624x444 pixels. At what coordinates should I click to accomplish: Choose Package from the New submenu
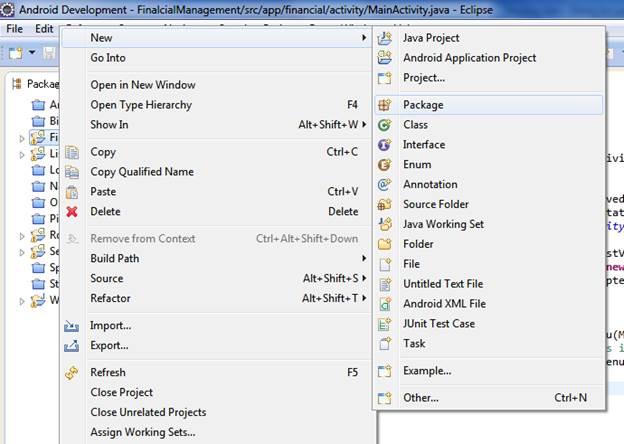point(489,105)
